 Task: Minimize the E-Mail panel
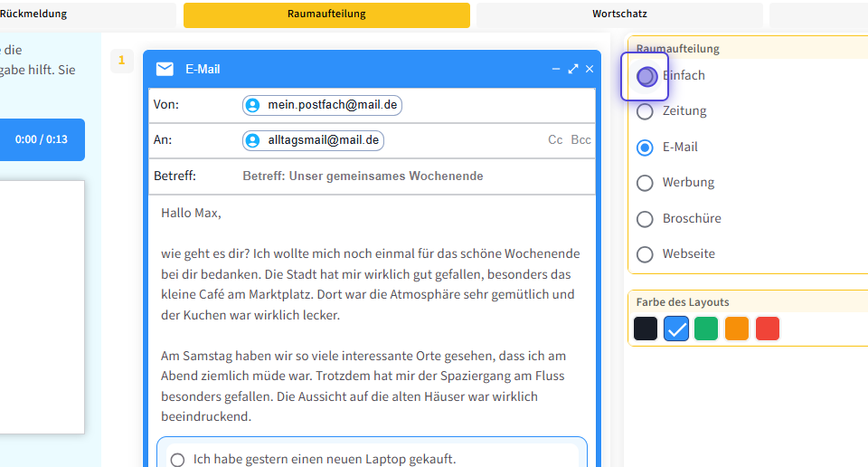click(x=556, y=69)
